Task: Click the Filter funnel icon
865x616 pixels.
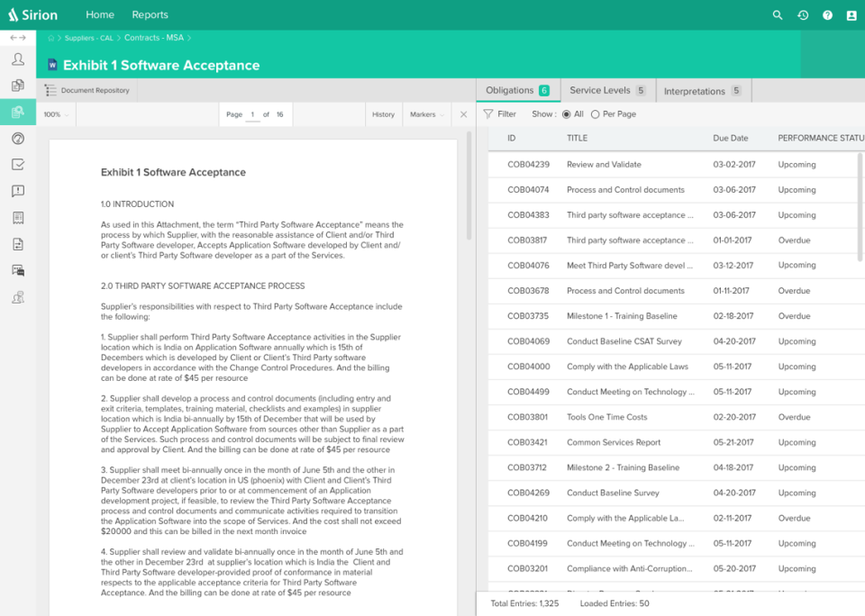Action: coord(488,114)
